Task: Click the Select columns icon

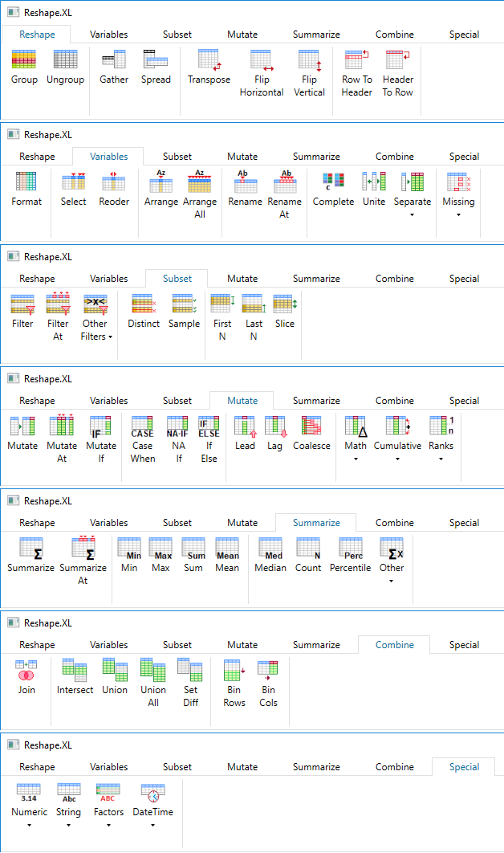Action: 73,182
